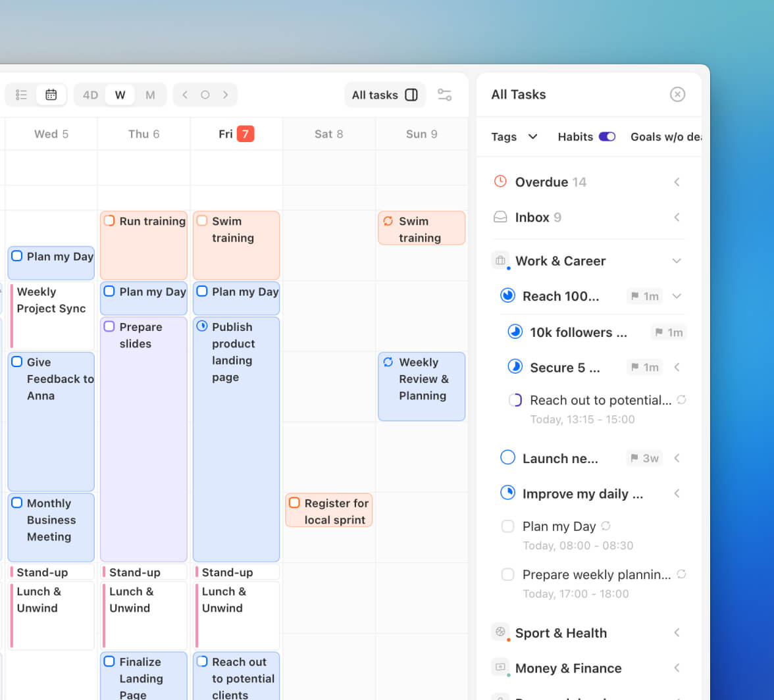Image resolution: width=774 pixels, height=700 pixels.
Task: Select the Sat 8 day header
Action: pos(329,134)
